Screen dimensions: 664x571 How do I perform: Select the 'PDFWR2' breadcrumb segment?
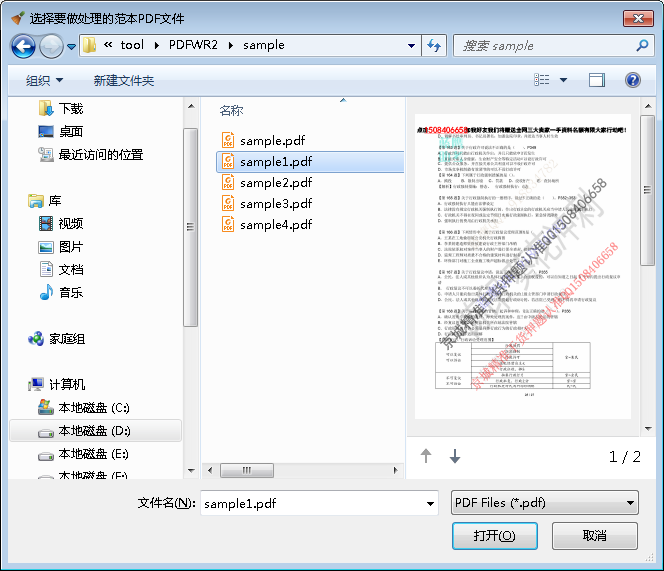click(193, 45)
